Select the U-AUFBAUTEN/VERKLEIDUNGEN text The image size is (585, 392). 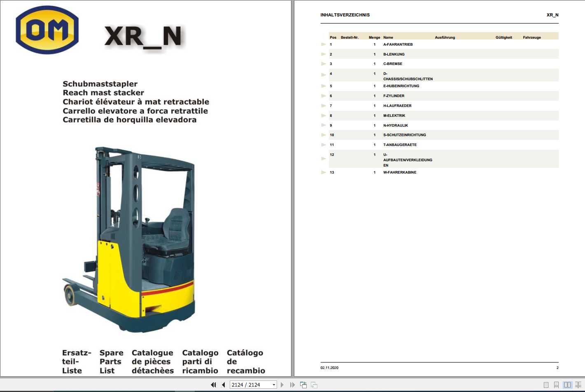(x=408, y=160)
